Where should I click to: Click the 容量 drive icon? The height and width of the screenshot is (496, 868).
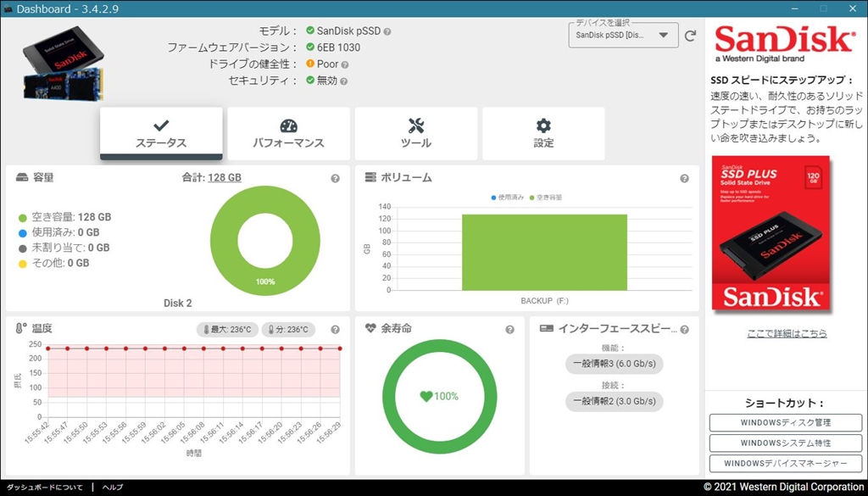[x=22, y=178]
